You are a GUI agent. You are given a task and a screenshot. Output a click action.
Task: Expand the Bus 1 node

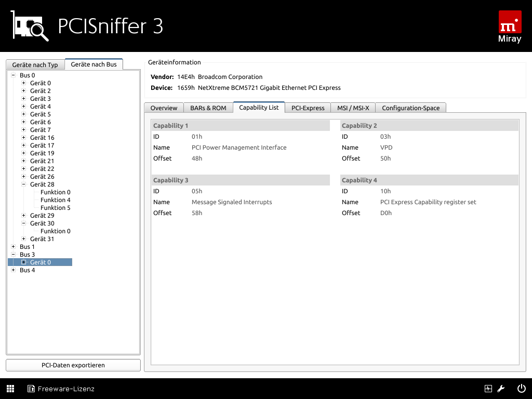tap(13, 247)
